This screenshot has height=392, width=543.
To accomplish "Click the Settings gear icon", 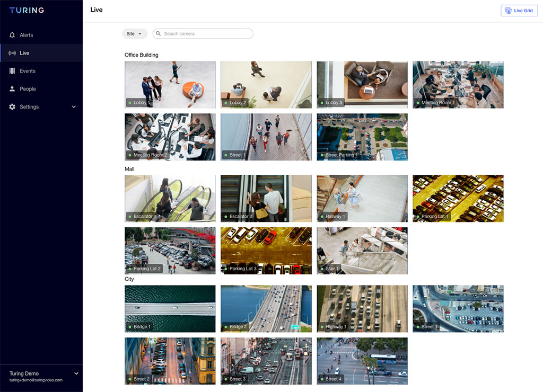I will (x=12, y=107).
